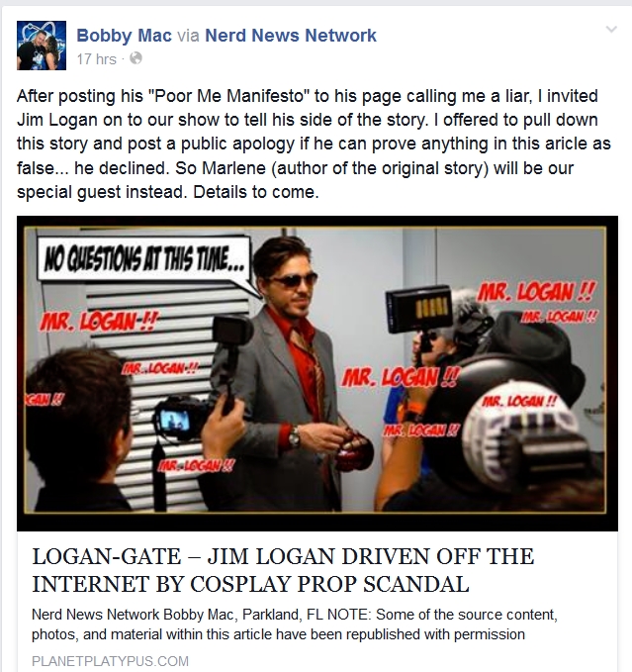Click the 'via' text in the post header

188,36
